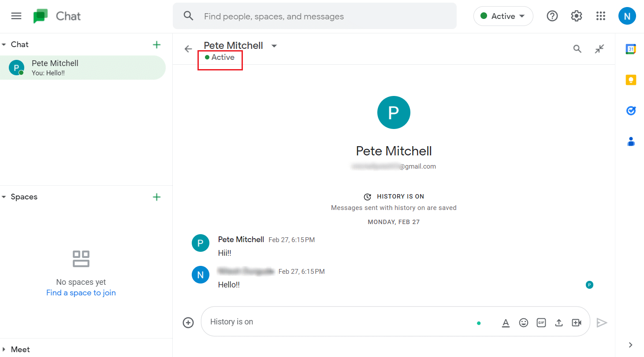644x357 pixels.
Task: Add a video meeting icon
Action: [x=576, y=323]
